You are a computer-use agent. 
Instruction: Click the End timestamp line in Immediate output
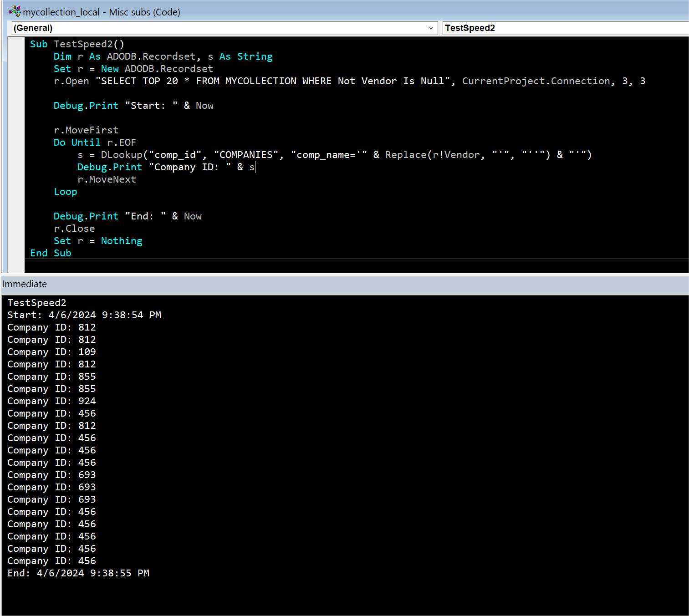tap(78, 573)
